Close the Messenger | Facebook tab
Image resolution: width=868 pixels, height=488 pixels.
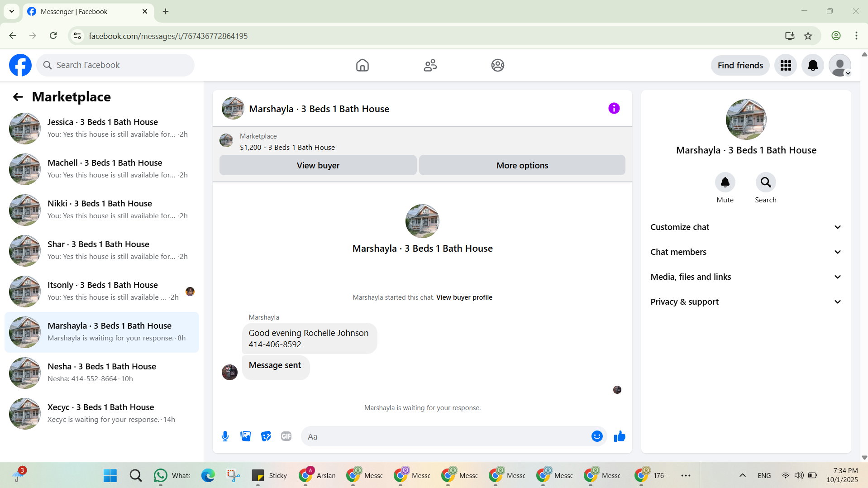[x=145, y=12]
